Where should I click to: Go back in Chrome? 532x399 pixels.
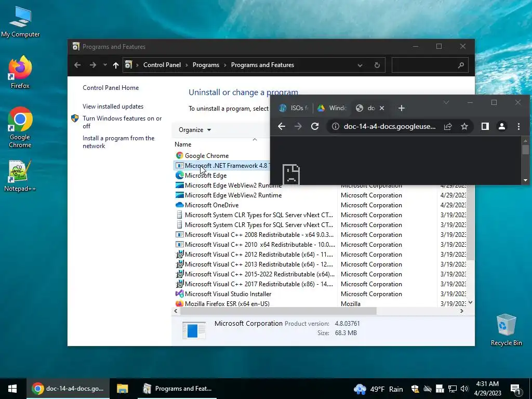pos(281,126)
